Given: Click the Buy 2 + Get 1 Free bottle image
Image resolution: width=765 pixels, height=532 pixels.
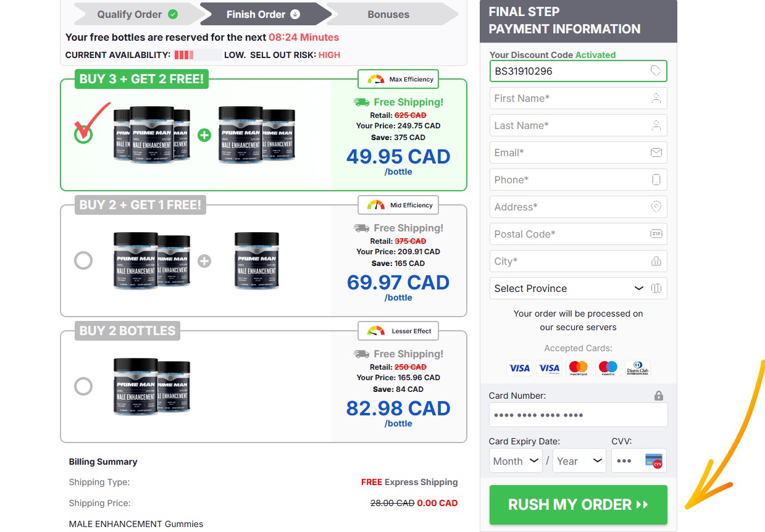Looking at the screenshot, I should (x=196, y=261).
